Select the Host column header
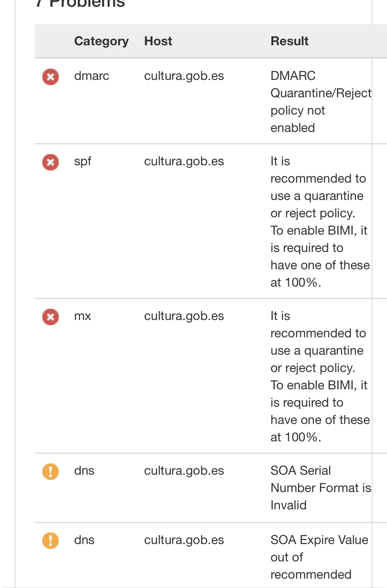Image resolution: width=387 pixels, height=588 pixels. click(x=158, y=41)
